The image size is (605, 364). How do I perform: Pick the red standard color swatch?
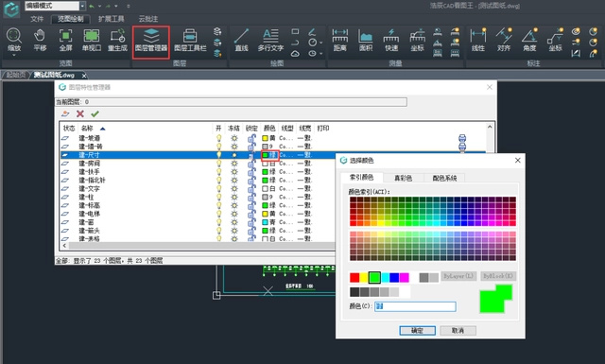(354, 278)
